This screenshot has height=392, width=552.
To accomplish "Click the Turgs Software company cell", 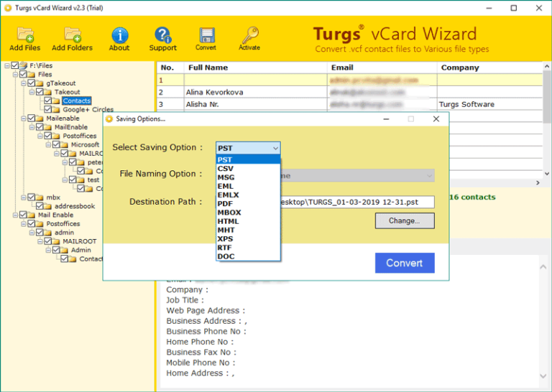I will pyautogui.click(x=489, y=104).
